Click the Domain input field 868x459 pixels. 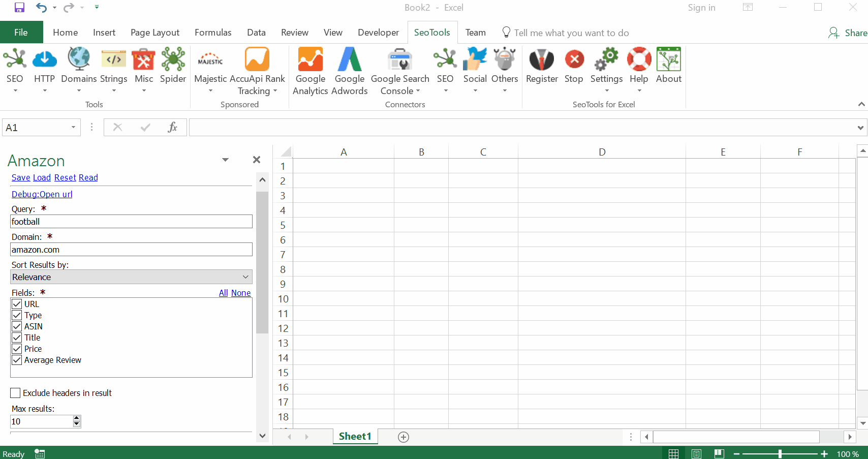132,250
